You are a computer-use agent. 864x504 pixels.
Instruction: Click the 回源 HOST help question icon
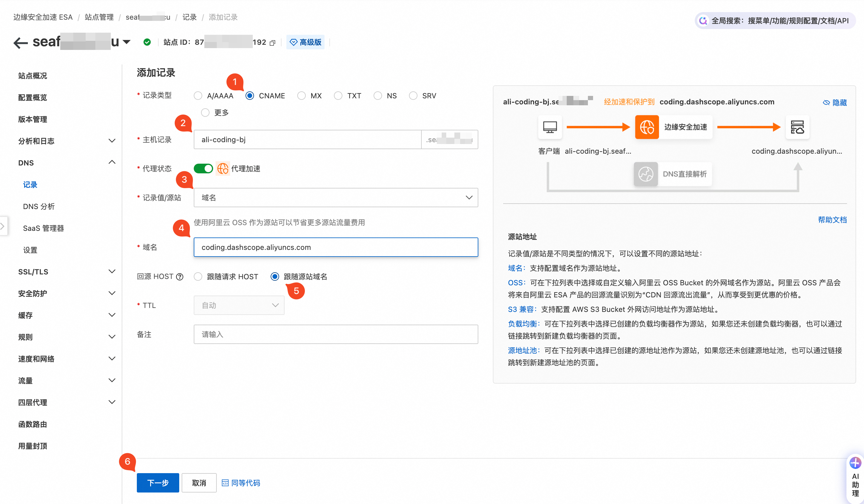[x=180, y=277]
